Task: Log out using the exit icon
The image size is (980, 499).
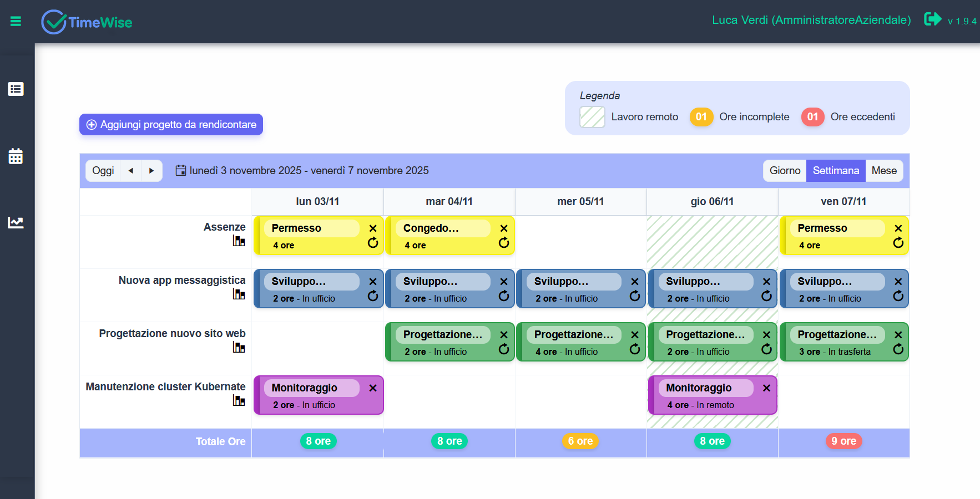Action: click(x=932, y=19)
